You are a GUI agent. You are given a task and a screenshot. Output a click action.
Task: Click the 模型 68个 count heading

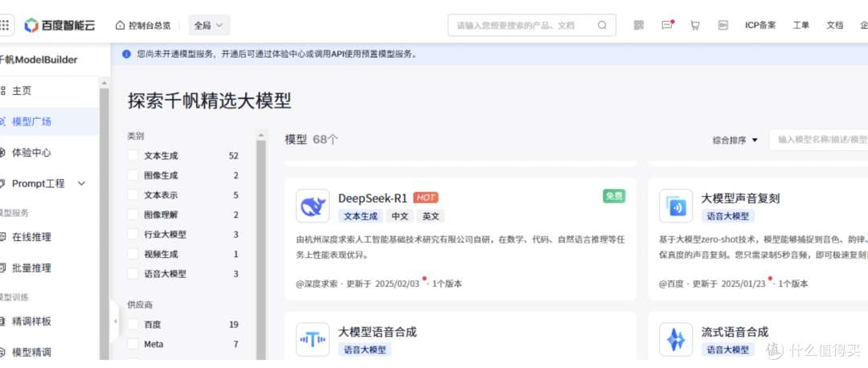point(312,140)
